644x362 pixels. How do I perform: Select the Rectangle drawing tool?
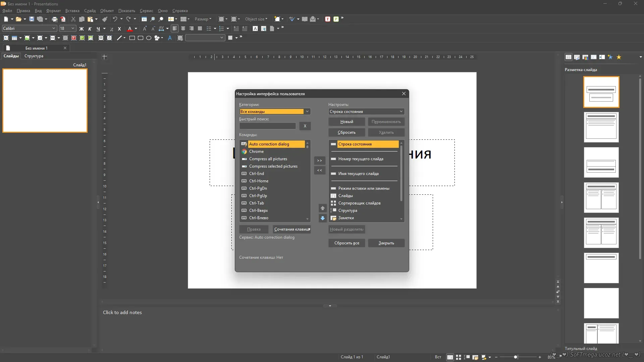tap(132, 38)
